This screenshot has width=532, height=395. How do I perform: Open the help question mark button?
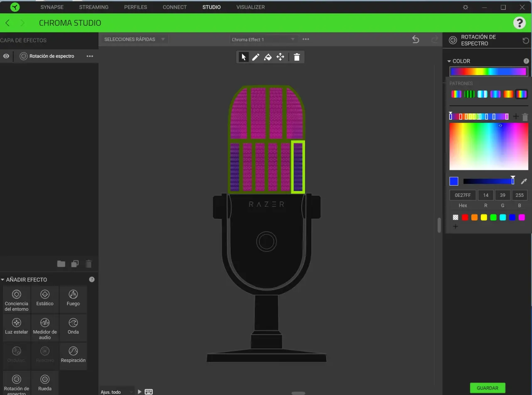pos(519,23)
